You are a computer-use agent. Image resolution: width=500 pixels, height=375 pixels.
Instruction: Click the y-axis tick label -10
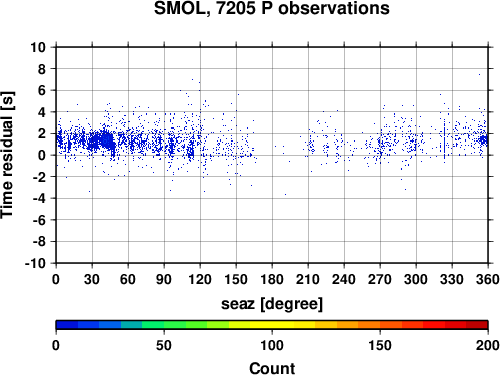point(35,263)
